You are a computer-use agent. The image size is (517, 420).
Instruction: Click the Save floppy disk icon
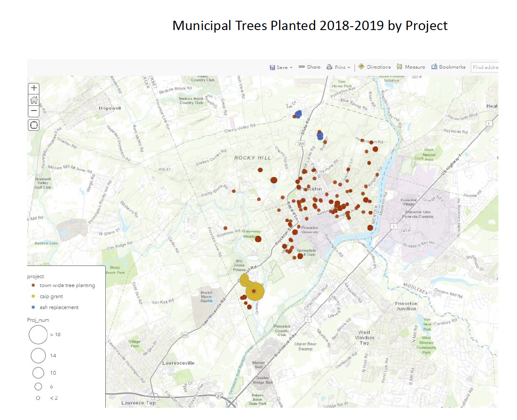[x=272, y=67]
